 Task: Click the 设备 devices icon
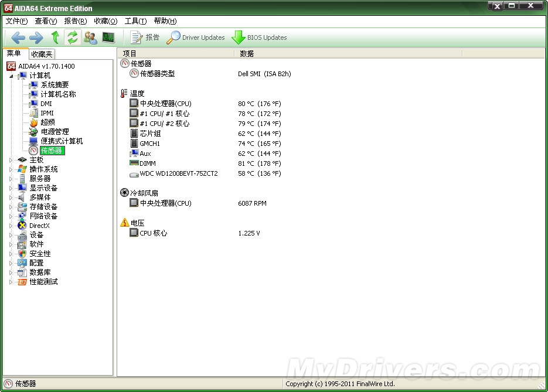[x=22, y=235]
